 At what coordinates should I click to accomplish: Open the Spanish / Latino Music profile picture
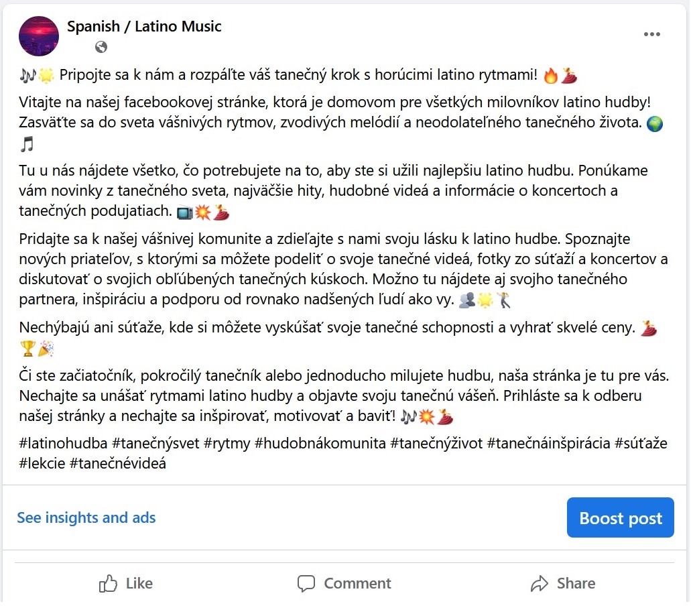click(x=39, y=36)
